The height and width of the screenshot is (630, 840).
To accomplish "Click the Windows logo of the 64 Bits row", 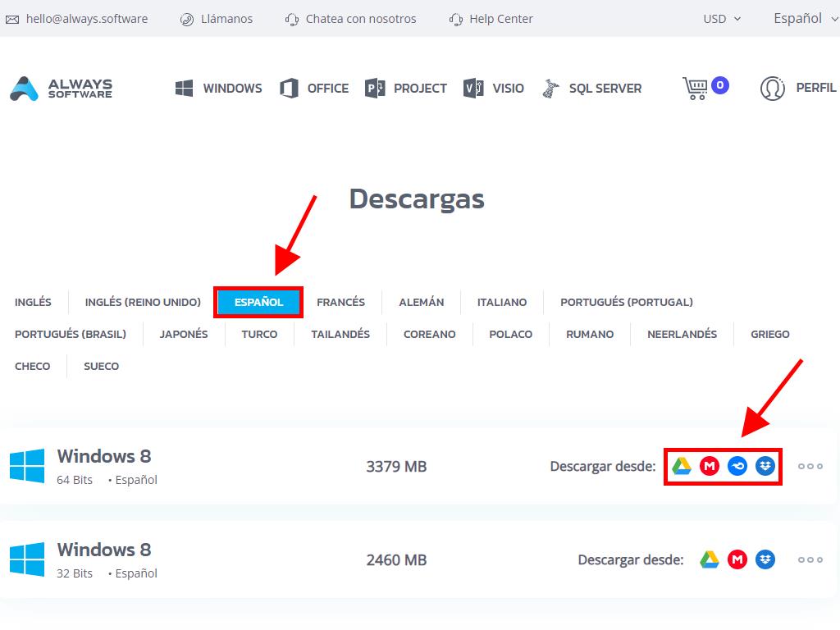I will coord(27,466).
